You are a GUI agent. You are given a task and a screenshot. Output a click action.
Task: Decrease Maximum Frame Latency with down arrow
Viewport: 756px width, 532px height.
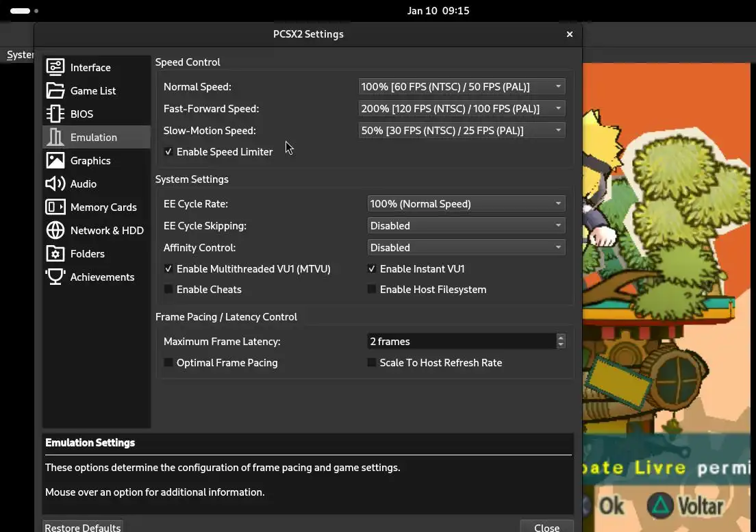point(560,345)
